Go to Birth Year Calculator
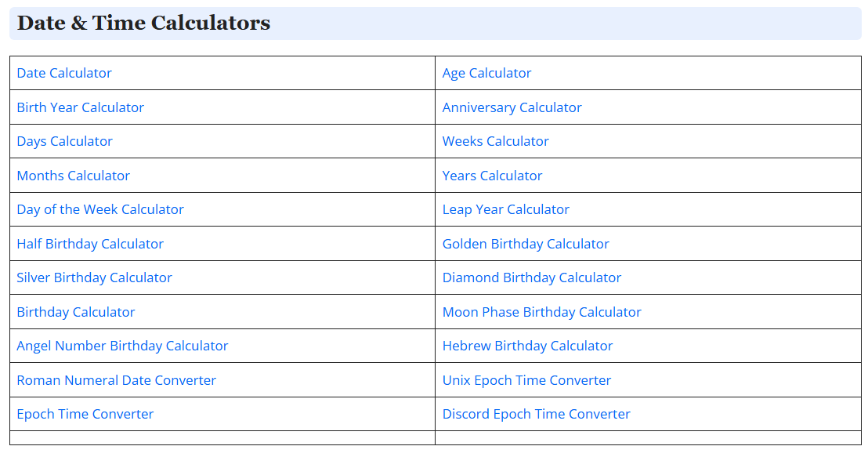868x457 pixels. coord(80,107)
